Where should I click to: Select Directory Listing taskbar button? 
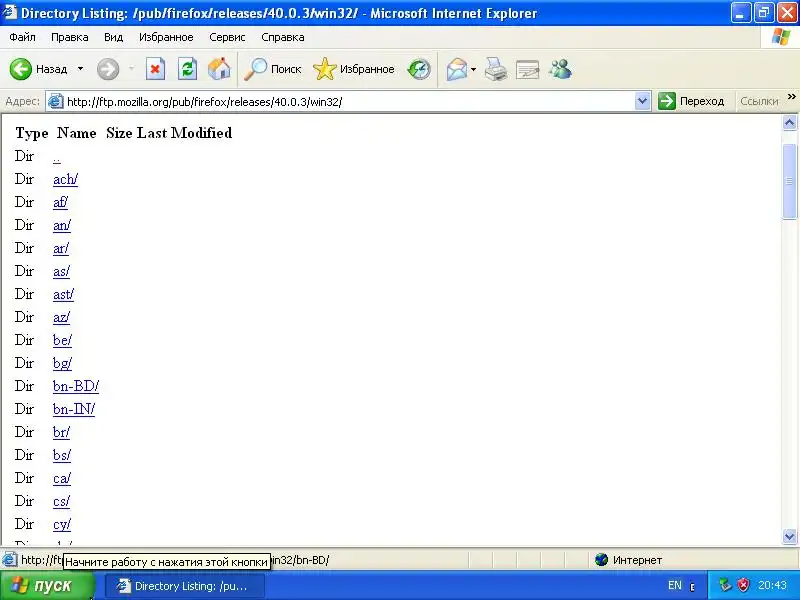(x=185, y=586)
